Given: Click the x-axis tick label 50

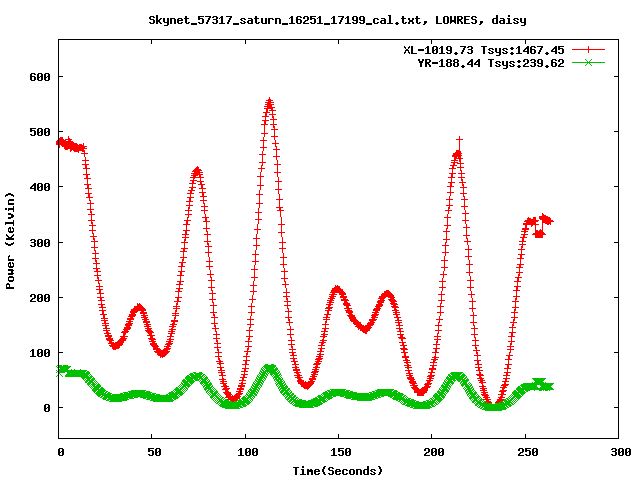Looking at the screenshot, I should pyautogui.click(x=154, y=452).
